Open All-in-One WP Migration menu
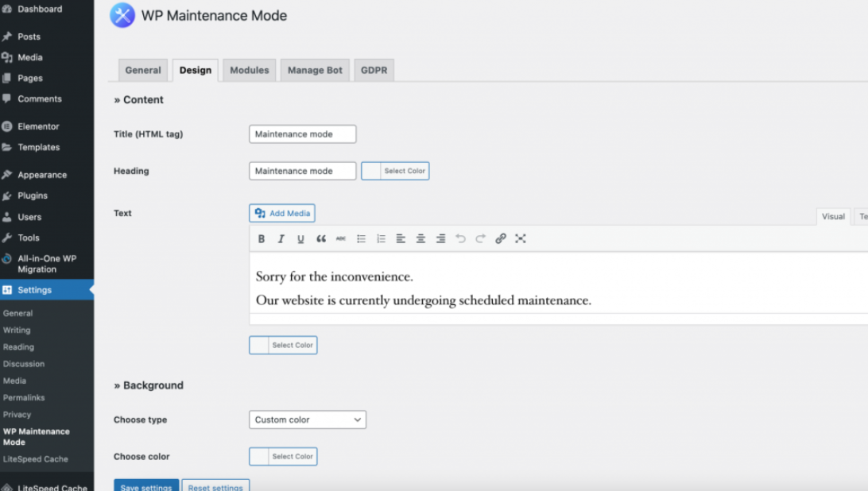This screenshot has width=868, height=491. [47, 264]
